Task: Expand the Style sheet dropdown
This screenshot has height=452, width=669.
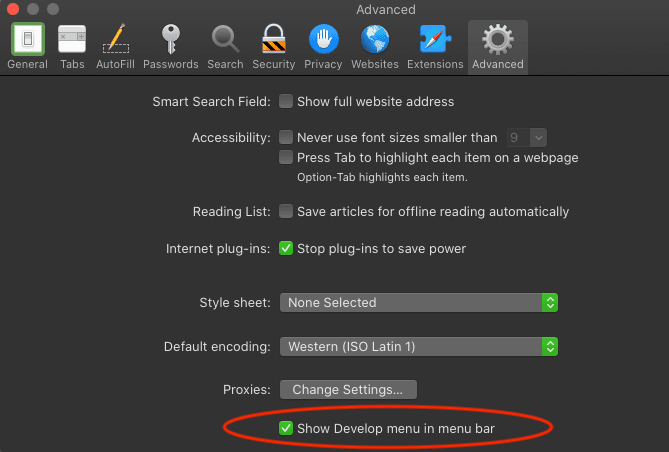Action: pyautogui.click(x=418, y=302)
